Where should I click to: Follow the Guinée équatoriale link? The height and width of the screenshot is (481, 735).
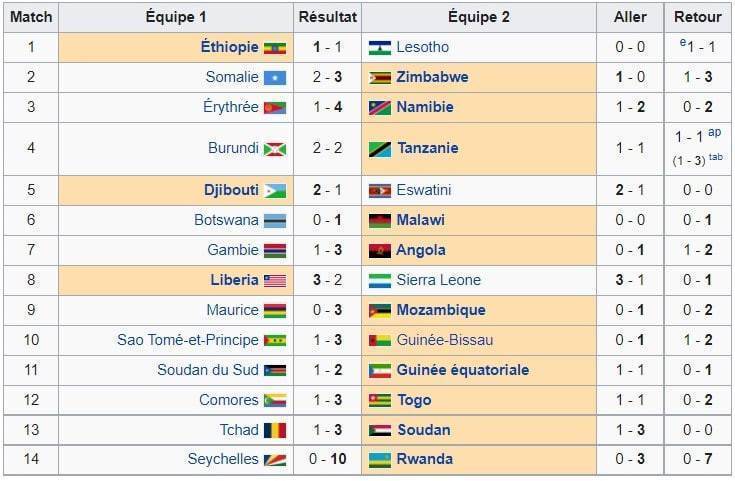pyautogui.click(x=463, y=370)
